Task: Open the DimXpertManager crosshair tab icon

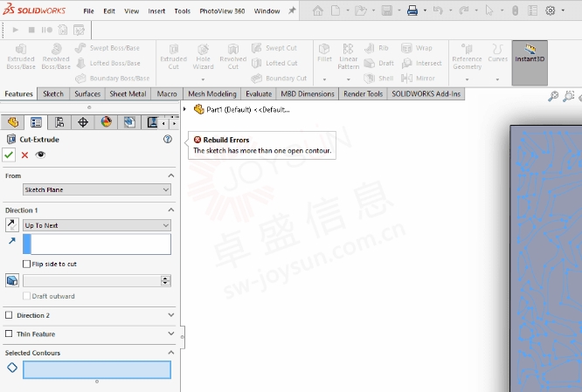Action: point(83,122)
